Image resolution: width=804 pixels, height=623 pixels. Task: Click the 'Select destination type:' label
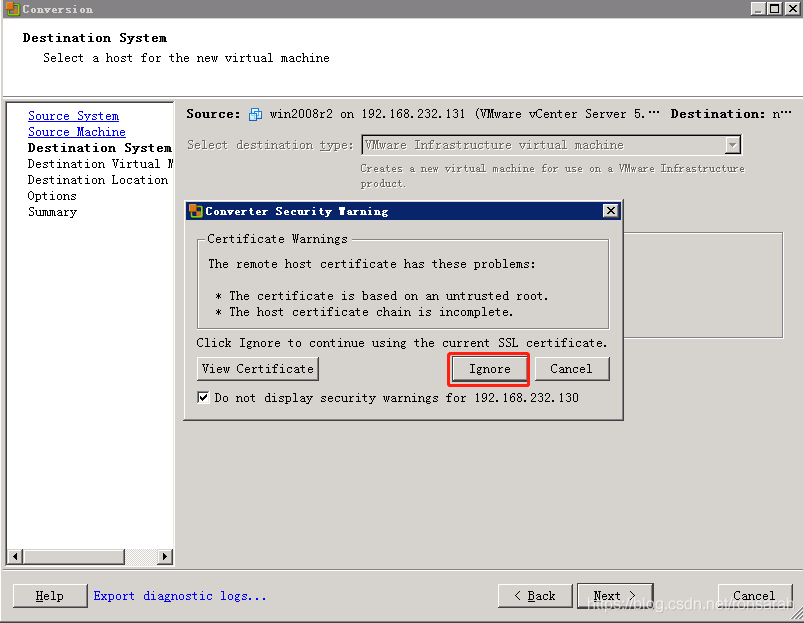click(270, 145)
